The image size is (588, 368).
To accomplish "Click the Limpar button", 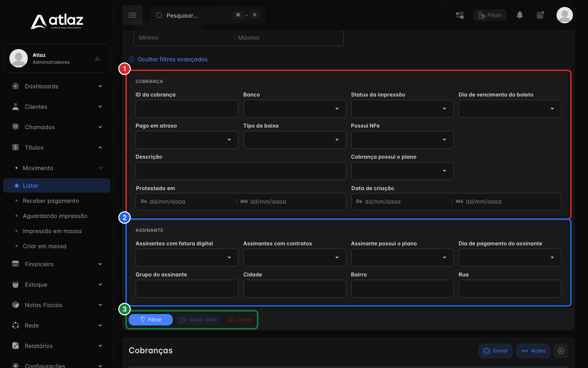I will coord(240,320).
